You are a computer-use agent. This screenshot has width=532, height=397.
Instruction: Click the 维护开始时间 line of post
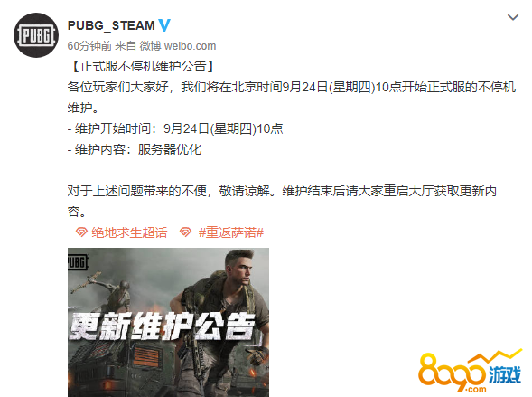click(175, 128)
